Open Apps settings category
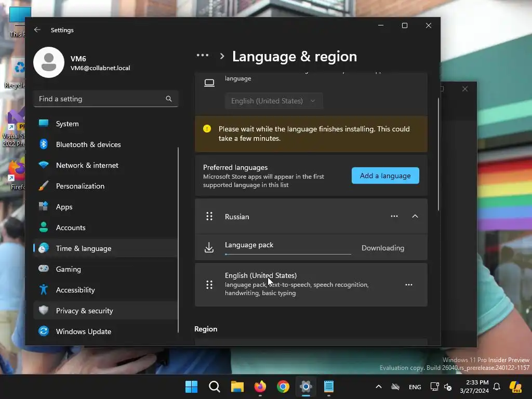Viewport: 532px width, 399px height. (x=105, y=207)
